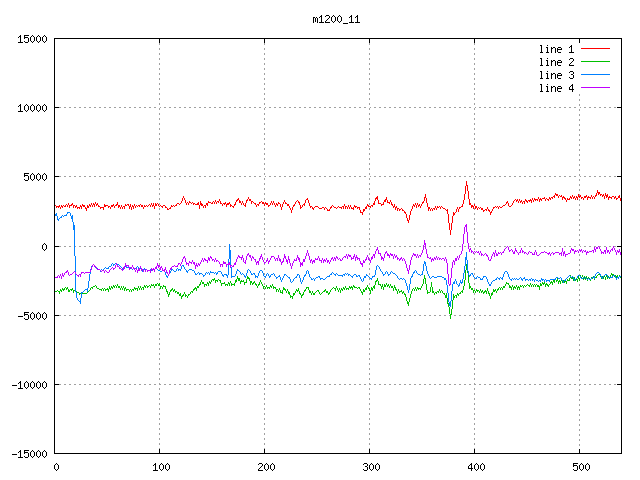Click the red legend sample for line 1
This screenshot has width=640, height=480.
[596, 49]
